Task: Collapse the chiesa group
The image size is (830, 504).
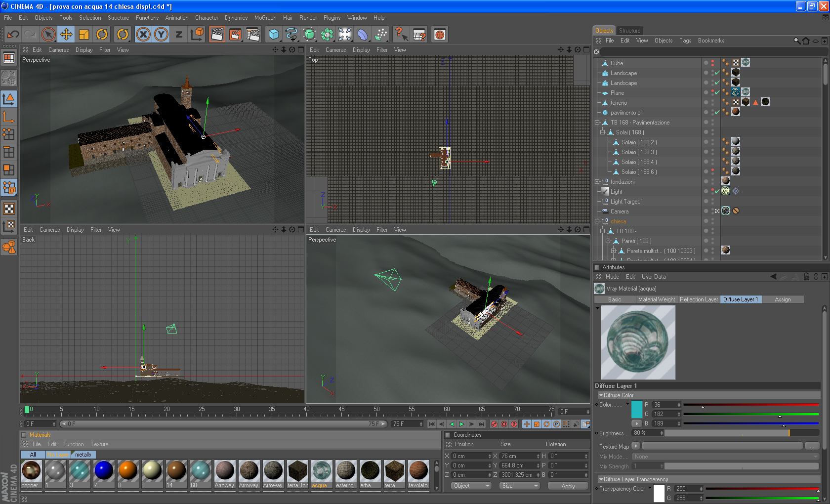Action: tap(597, 221)
